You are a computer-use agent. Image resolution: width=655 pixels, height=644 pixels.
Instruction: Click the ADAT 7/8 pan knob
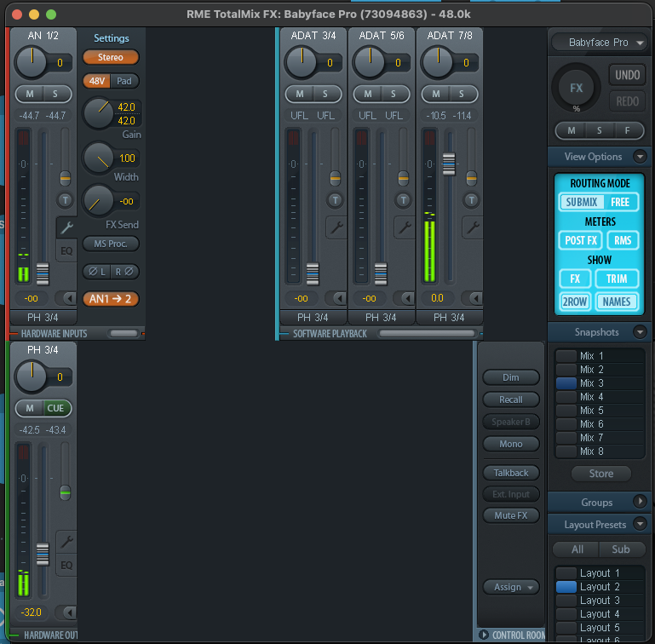click(437, 62)
